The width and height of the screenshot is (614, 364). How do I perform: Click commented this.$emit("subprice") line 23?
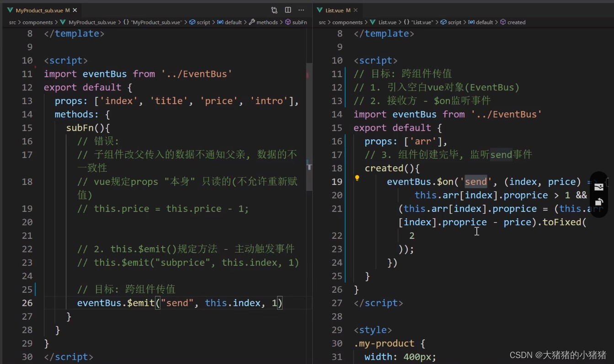click(x=188, y=263)
